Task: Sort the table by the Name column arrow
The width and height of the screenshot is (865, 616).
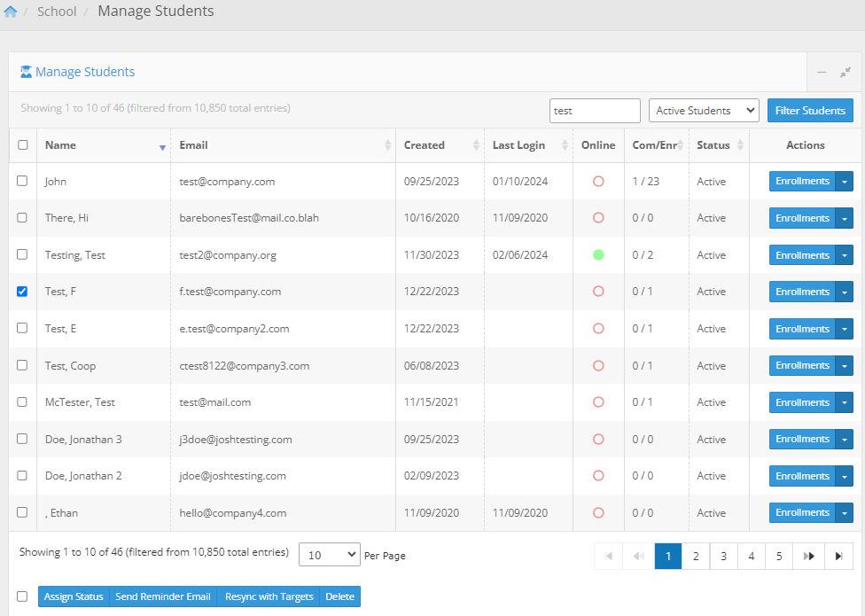Action: pyautogui.click(x=162, y=147)
